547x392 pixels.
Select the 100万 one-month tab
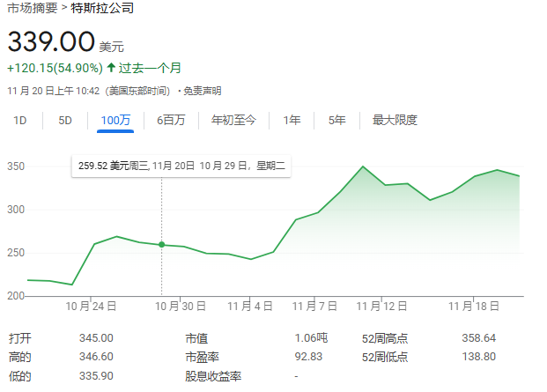tap(115, 121)
